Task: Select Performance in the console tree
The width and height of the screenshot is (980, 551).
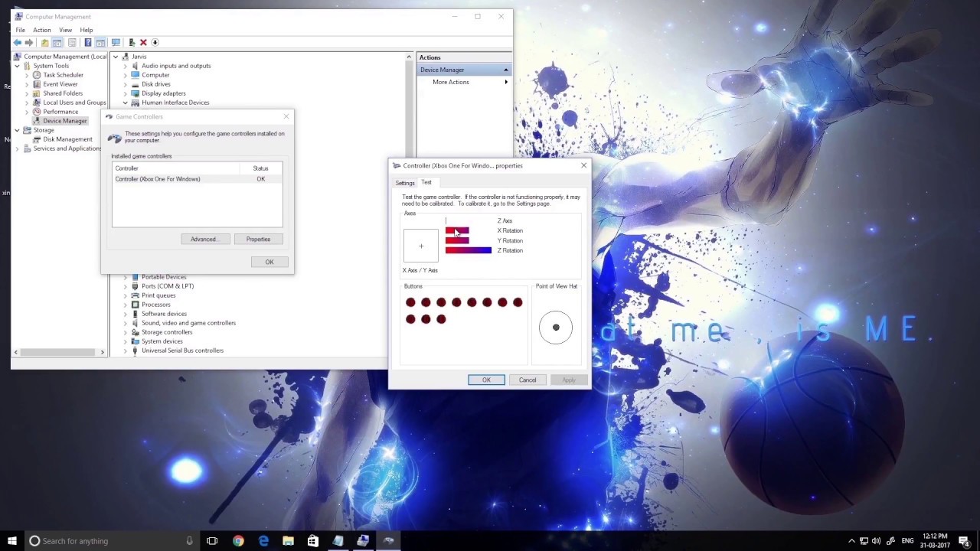Action: click(60, 112)
